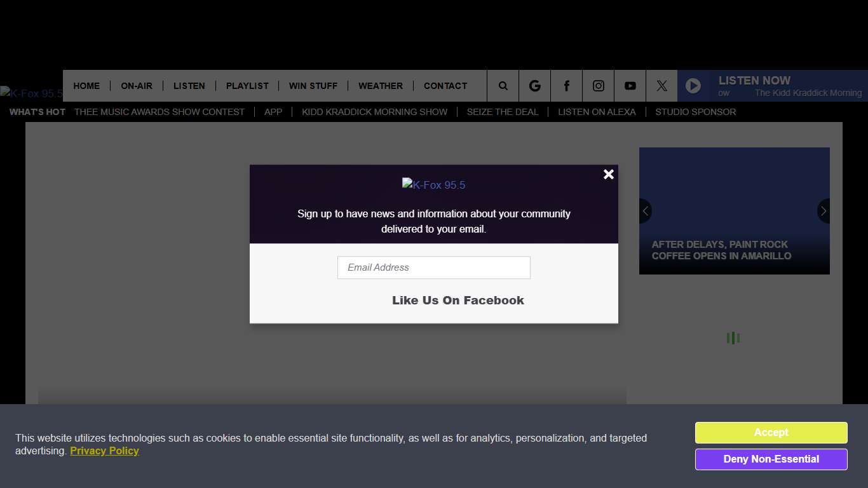Screen dimensions: 868x488
Task: Visit the Instagram icon link
Action: tap(599, 86)
